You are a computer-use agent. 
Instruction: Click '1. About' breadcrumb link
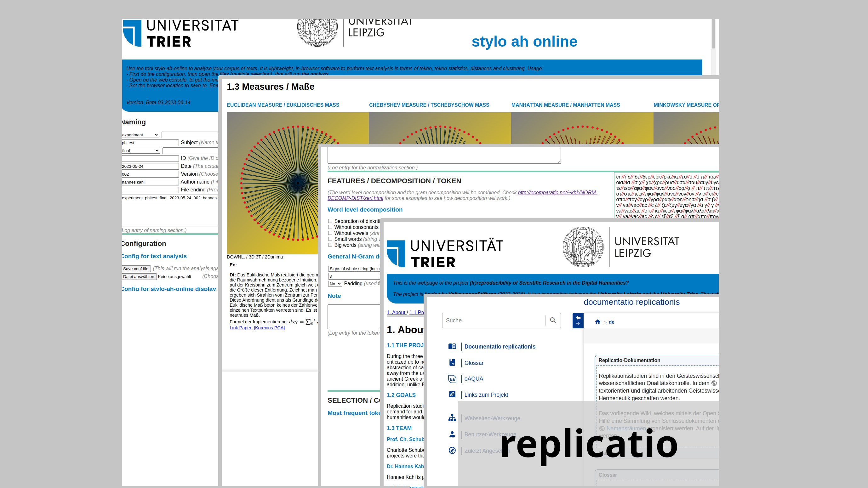point(396,313)
